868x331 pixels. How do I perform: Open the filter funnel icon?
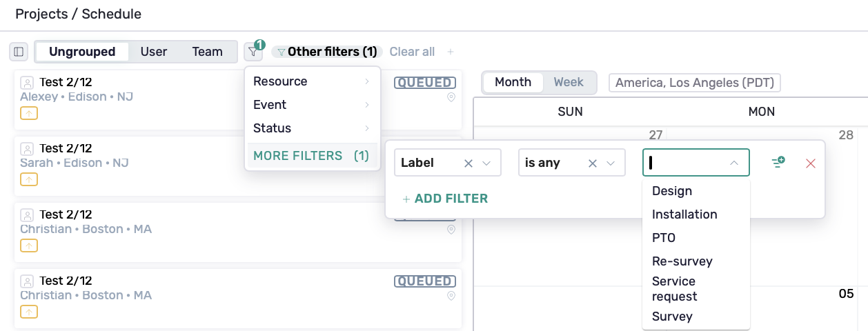click(x=253, y=52)
